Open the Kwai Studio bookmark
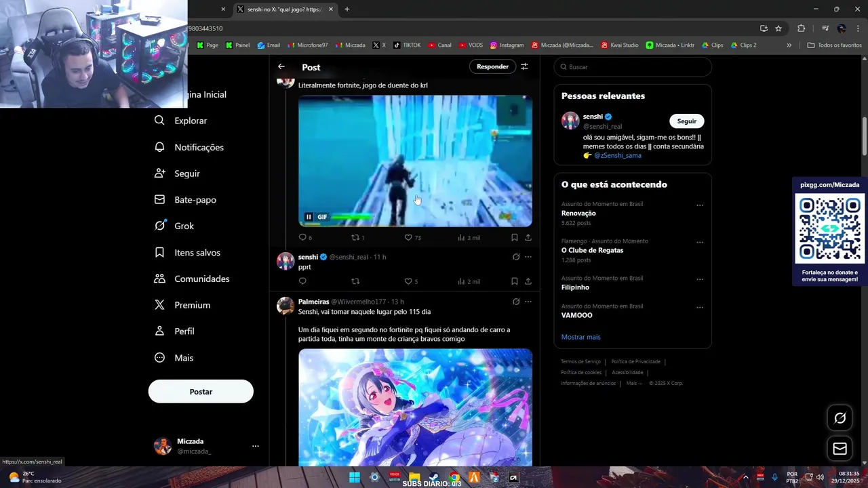868x488 pixels. pos(620,45)
